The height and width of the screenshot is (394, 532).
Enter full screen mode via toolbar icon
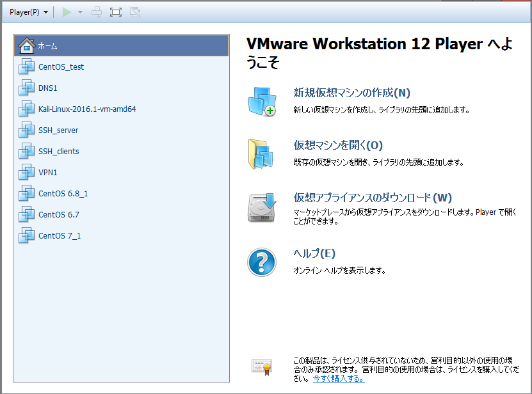(x=116, y=12)
